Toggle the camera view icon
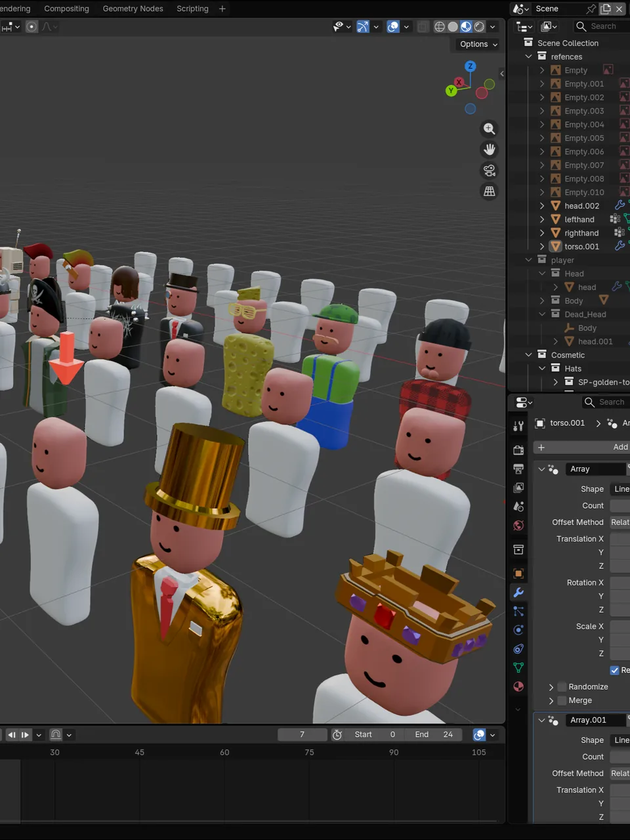This screenshot has width=630, height=840. [x=489, y=171]
